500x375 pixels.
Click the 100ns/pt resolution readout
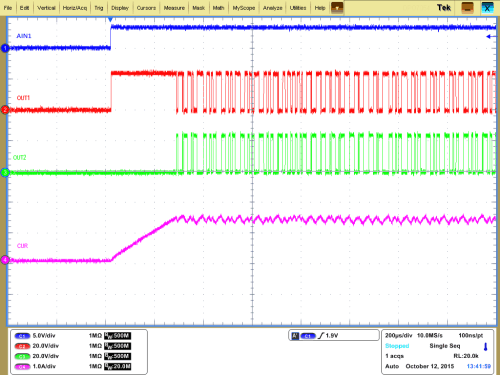(x=470, y=335)
